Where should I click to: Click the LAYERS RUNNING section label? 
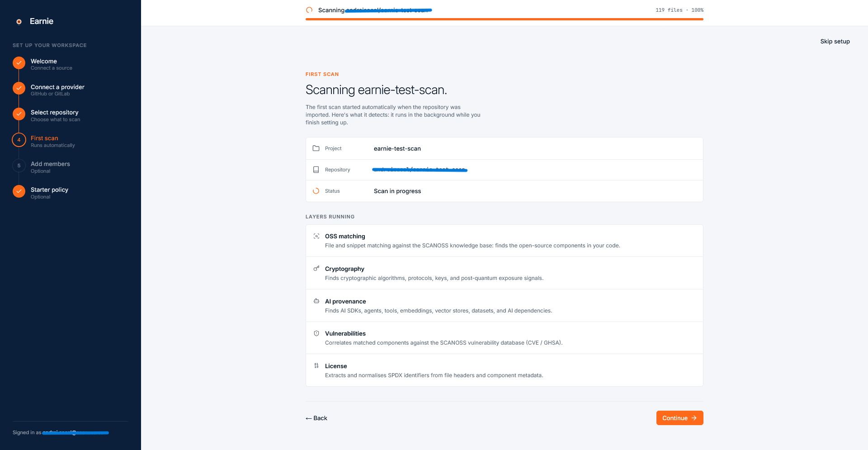330,217
